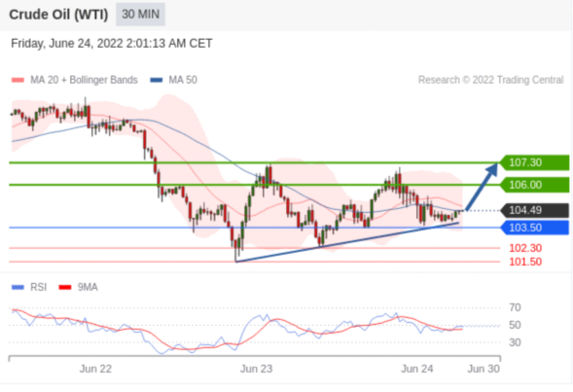Toggle the 9MA legend entry
573x392 pixels.
coord(78,287)
